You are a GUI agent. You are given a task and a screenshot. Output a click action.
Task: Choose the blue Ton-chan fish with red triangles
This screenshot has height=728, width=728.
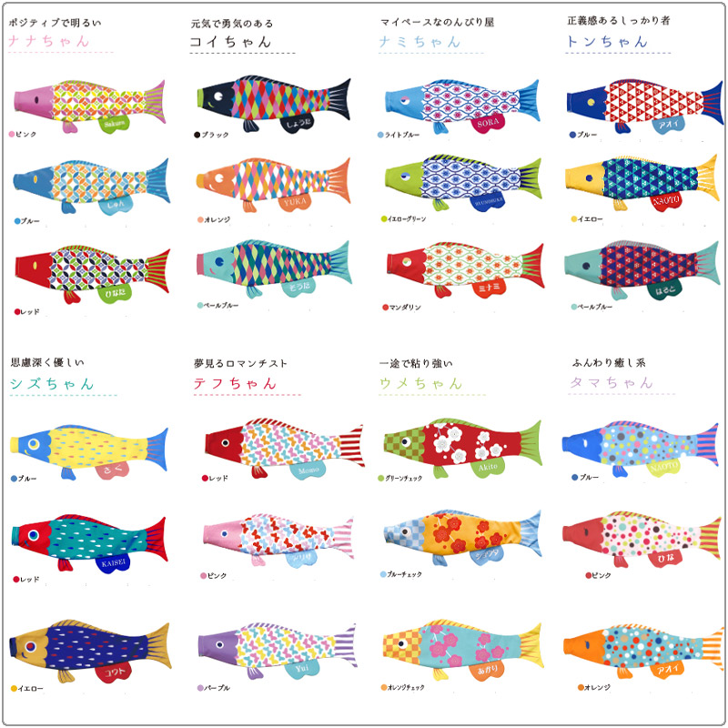(x=645, y=106)
